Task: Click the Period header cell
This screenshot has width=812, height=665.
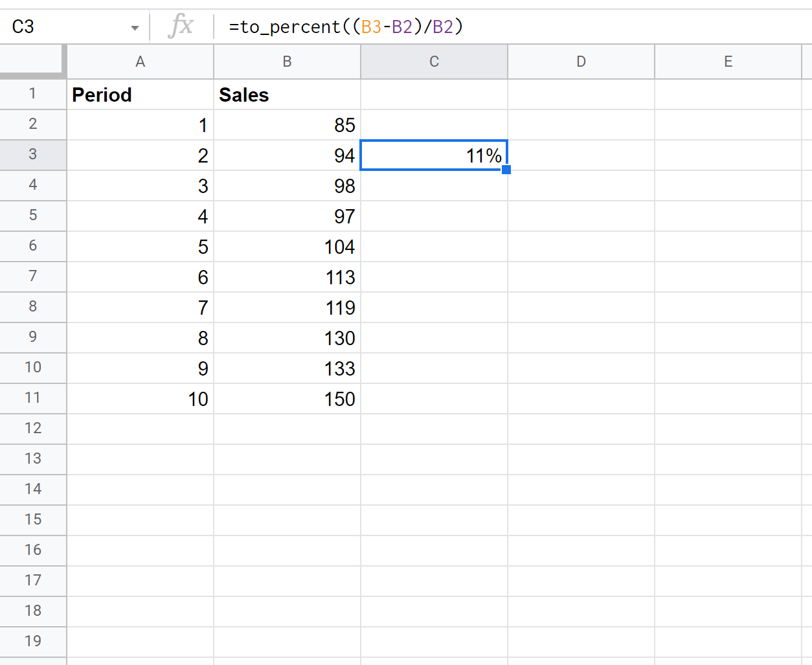Action: pos(140,95)
